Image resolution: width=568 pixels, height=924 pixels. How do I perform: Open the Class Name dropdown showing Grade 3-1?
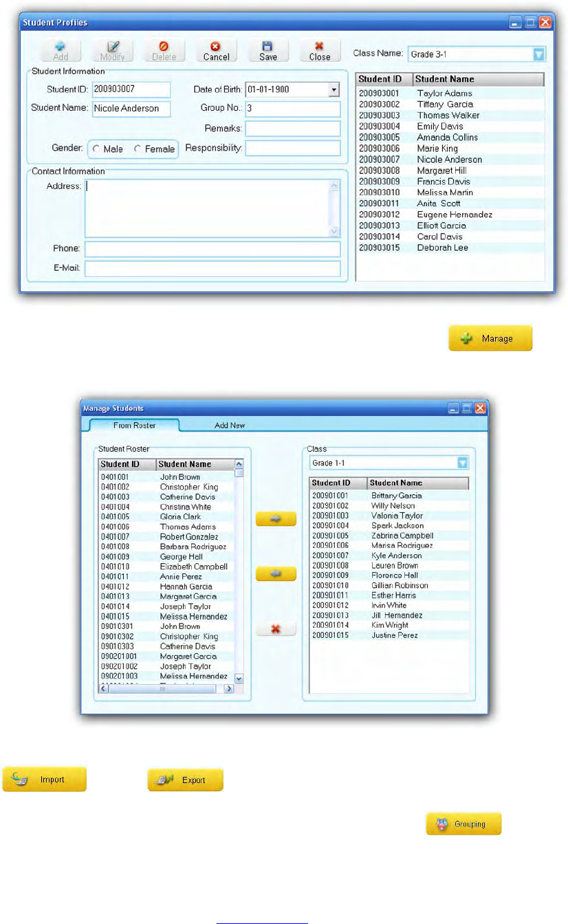[477, 54]
